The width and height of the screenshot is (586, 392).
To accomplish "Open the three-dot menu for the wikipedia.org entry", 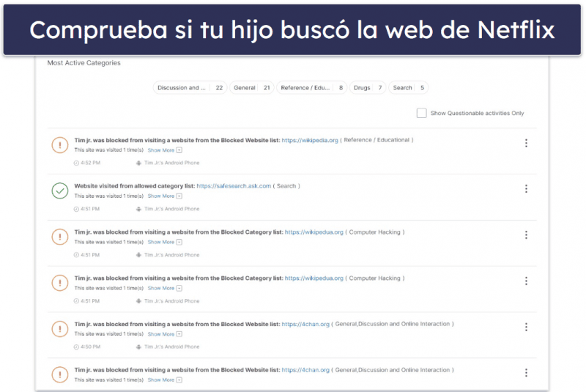I will [x=526, y=143].
